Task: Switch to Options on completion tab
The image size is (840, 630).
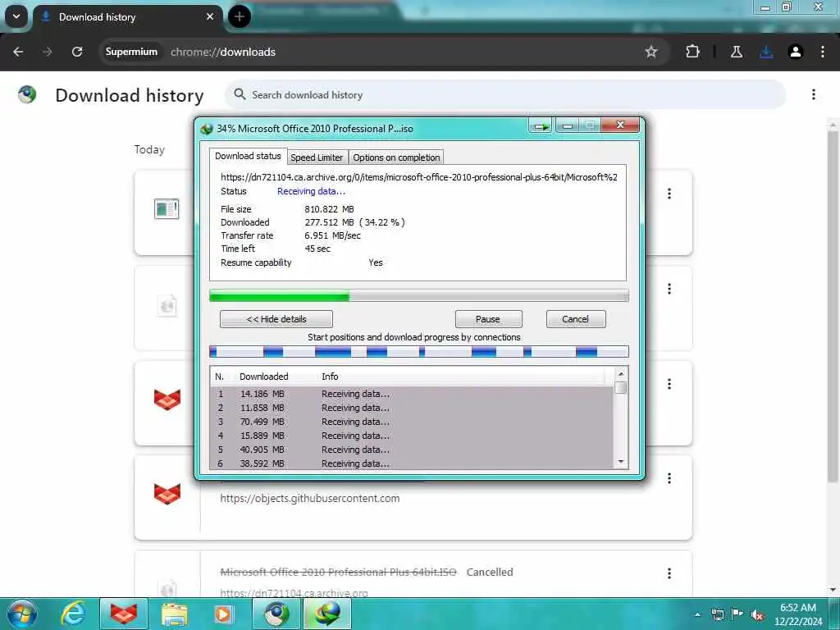Action: (396, 157)
